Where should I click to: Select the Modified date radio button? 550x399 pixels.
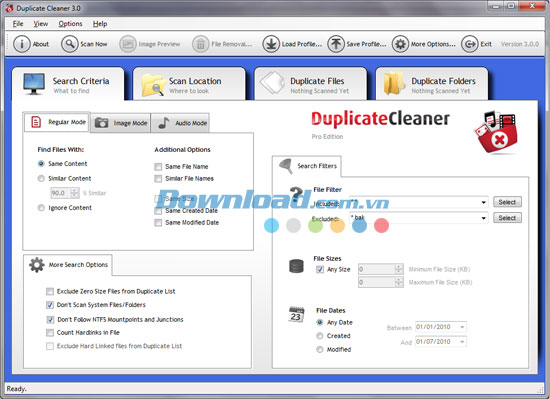320,350
